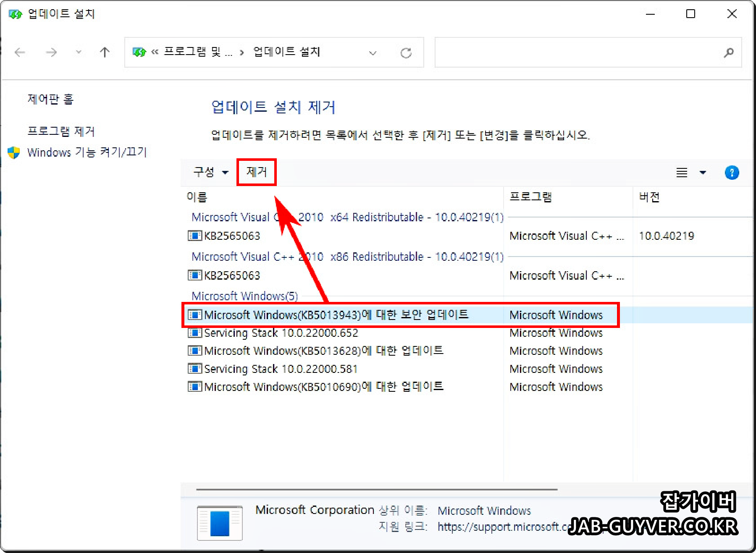
Task: Click the title bar window icon
Action: 15,14
